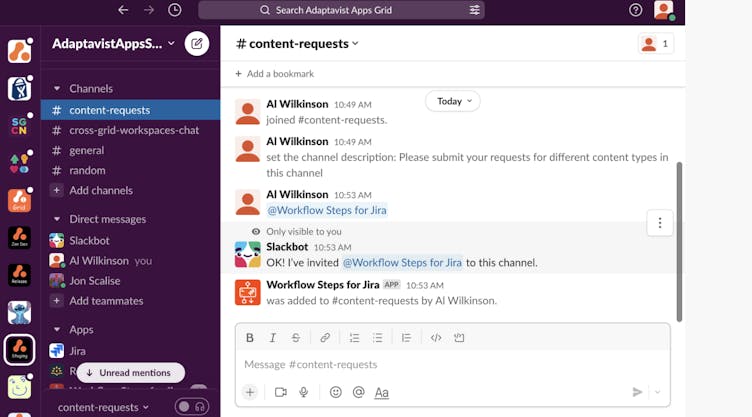
Task: View channel members count
Action: tap(656, 44)
